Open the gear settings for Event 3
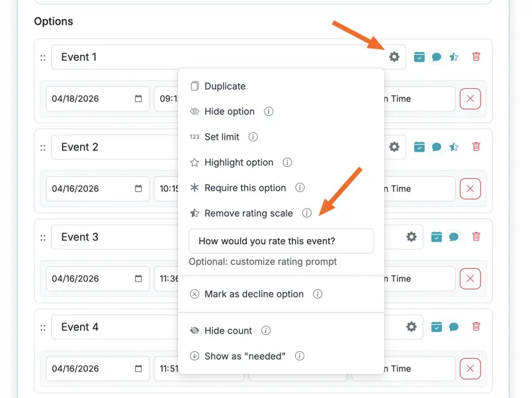 pos(411,236)
